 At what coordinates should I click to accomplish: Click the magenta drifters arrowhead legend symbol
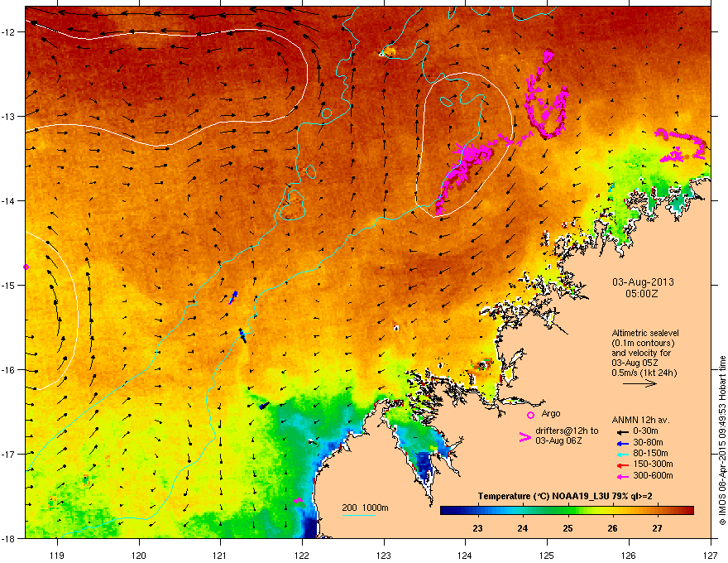524,437
